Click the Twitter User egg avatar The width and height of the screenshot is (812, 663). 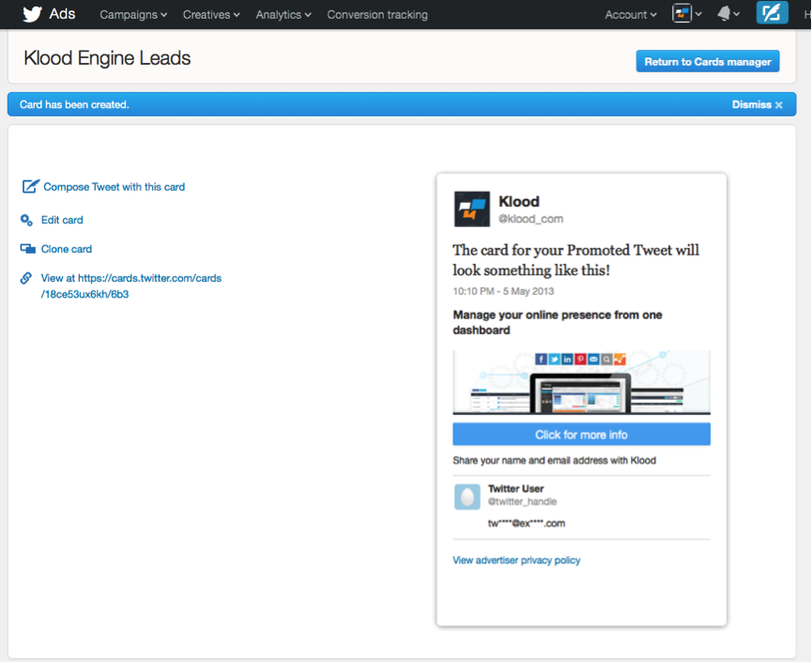click(467, 497)
